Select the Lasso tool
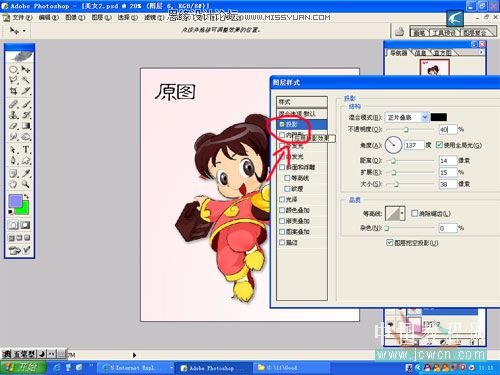500x375 pixels. coord(13,80)
